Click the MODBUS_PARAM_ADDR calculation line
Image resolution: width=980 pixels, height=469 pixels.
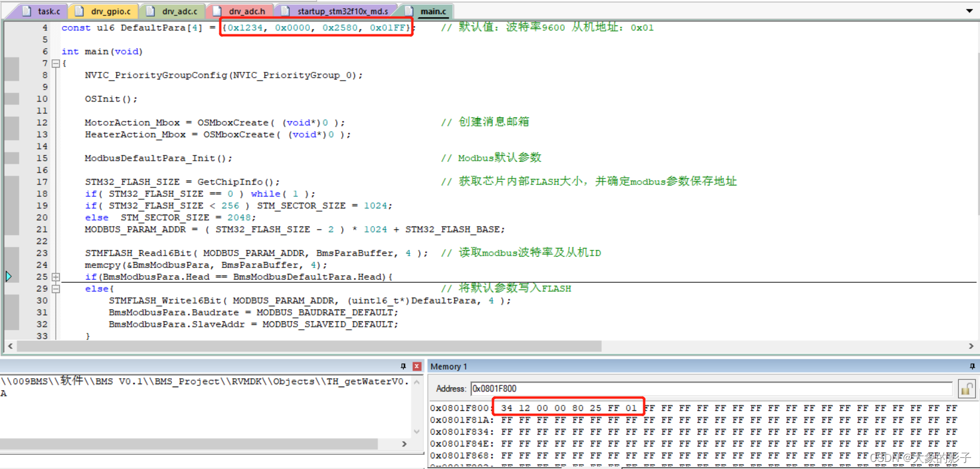(295, 229)
